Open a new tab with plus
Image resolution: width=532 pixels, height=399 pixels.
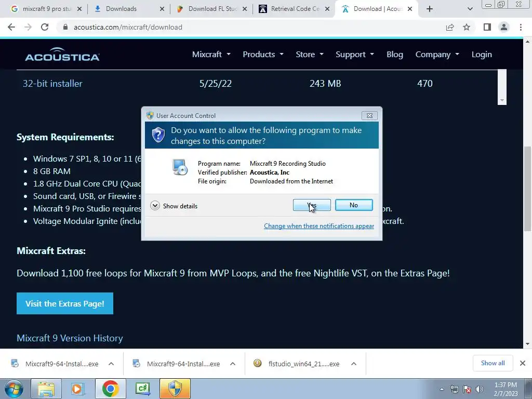pos(430,9)
